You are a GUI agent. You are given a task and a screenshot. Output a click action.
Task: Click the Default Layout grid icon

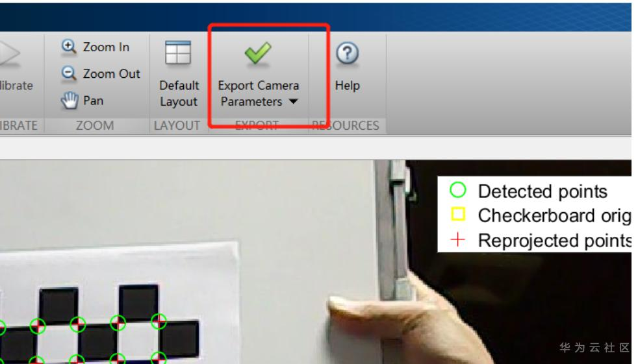pyautogui.click(x=178, y=53)
